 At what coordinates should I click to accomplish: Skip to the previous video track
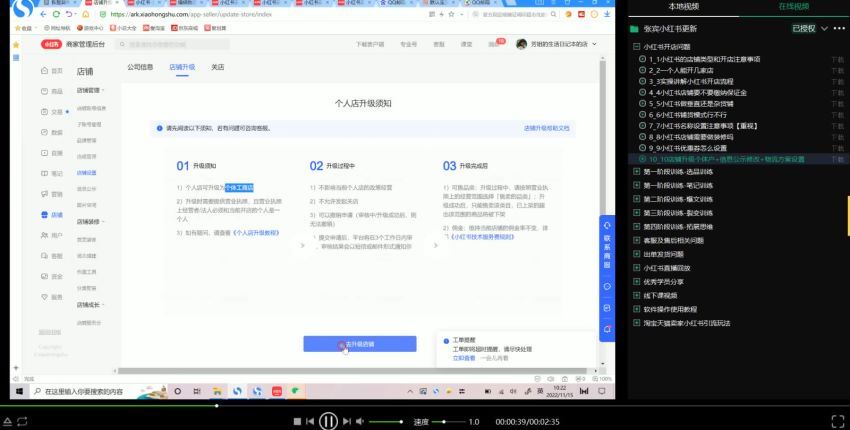[310, 421]
